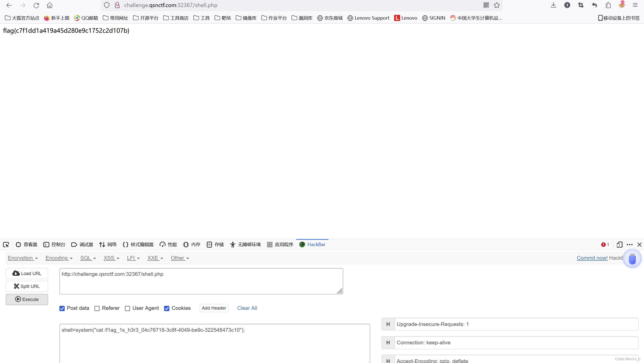Click the browser reload page icon

pyautogui.click(x=36, y=5)
